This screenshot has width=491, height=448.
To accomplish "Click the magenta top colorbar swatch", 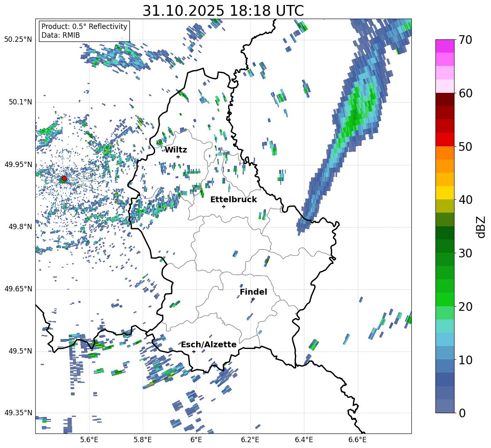I will tap(445, 46).
